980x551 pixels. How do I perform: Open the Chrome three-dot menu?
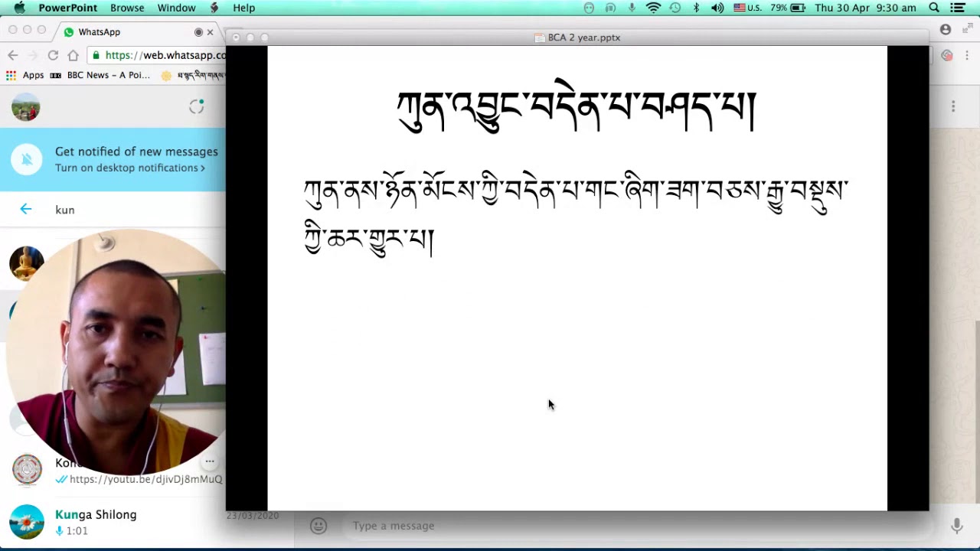[968, 55]
